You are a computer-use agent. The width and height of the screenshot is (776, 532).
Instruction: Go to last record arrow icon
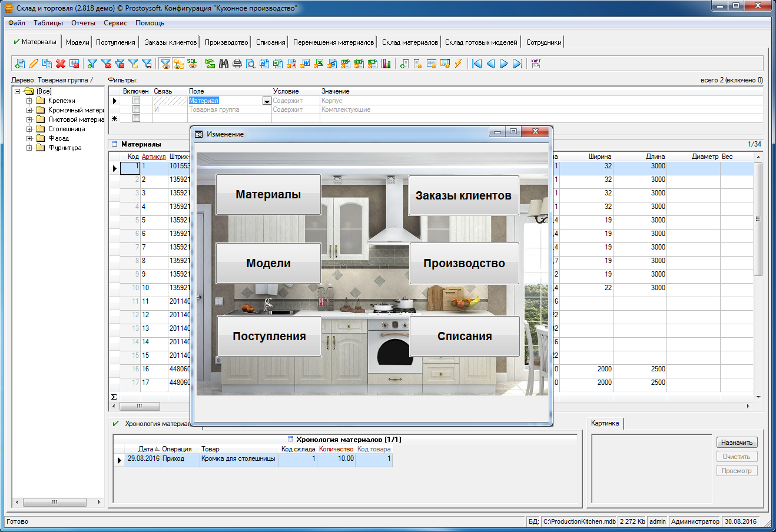pyautogui.click(x=518, y=64)
